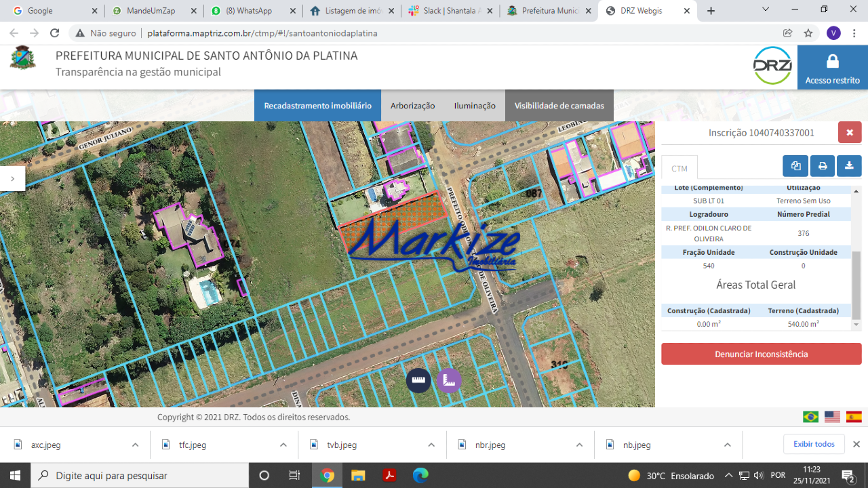Switch to the Listagem de imóveis tab
Screen dimensions: 868x488
tap(351, 11)
